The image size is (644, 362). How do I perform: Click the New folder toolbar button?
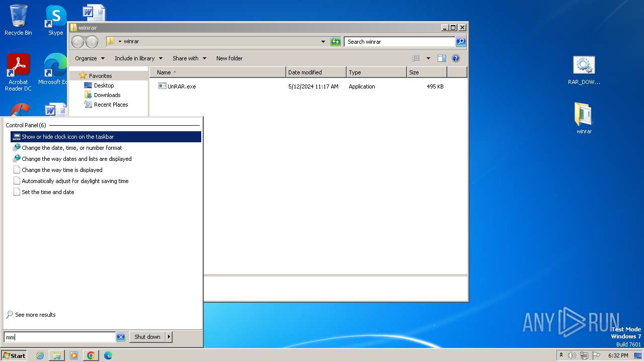(x=229, y=58)
